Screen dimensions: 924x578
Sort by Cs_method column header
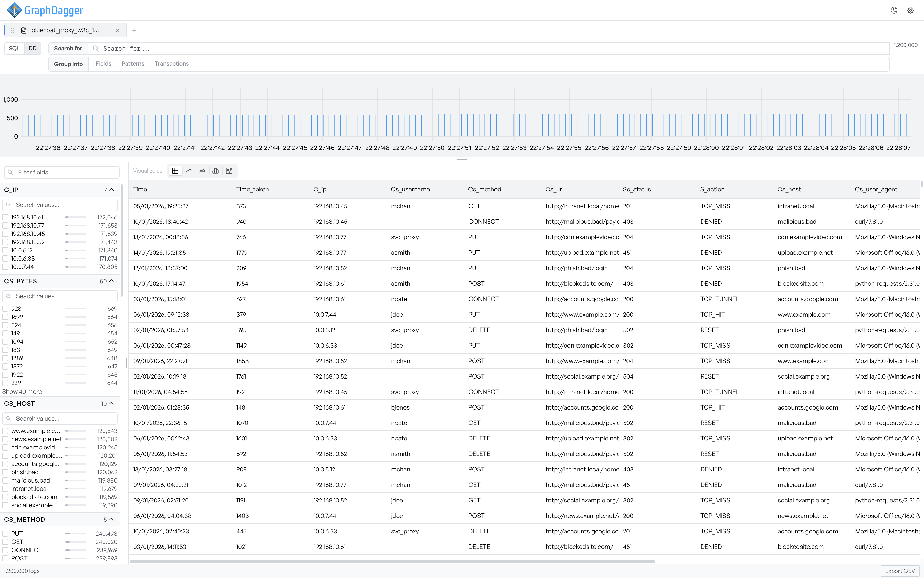[x=484, y=189]
